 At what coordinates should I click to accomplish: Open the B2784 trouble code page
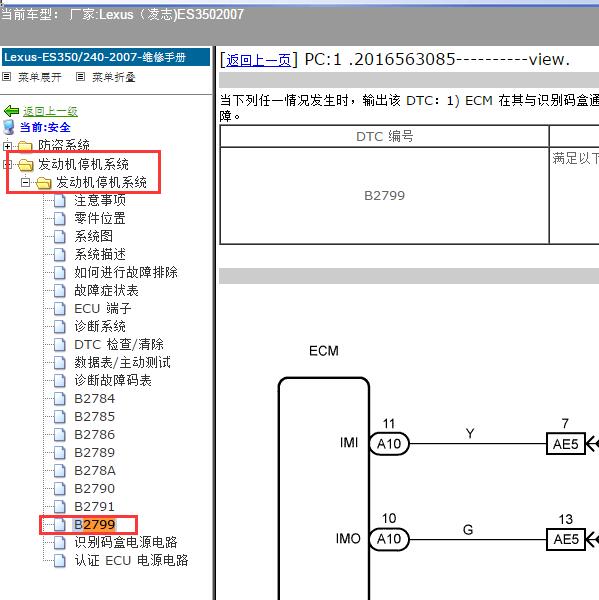(x=95, y=398)
